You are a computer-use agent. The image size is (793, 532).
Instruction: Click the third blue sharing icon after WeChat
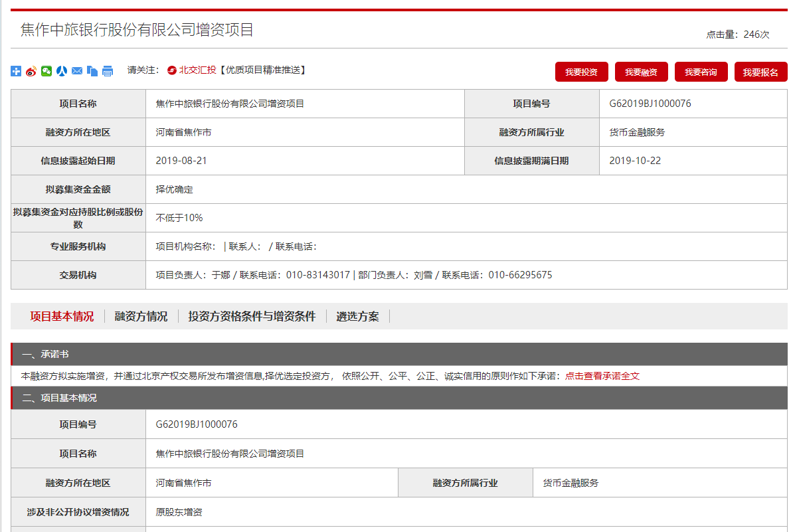[x=62, y=71]
